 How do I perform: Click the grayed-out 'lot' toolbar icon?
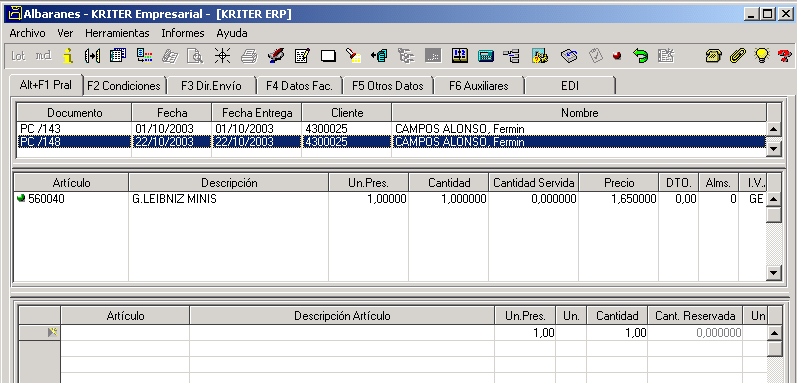coord(18,55)
